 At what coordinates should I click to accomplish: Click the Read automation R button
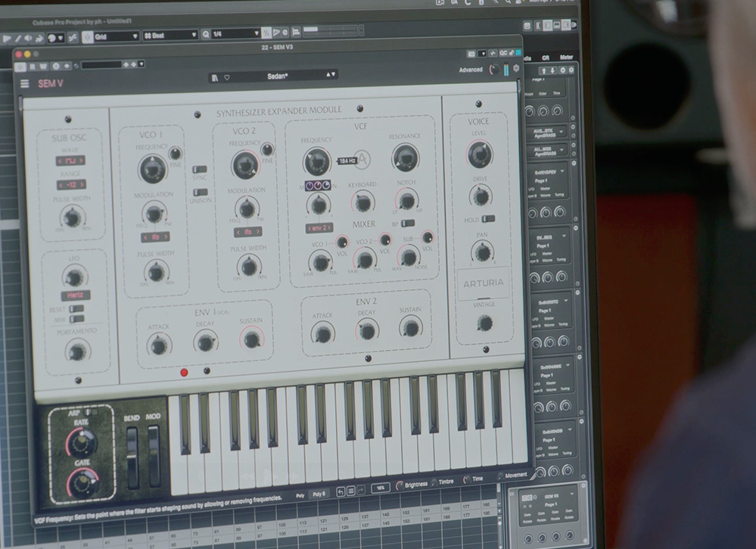coord(33,67)
